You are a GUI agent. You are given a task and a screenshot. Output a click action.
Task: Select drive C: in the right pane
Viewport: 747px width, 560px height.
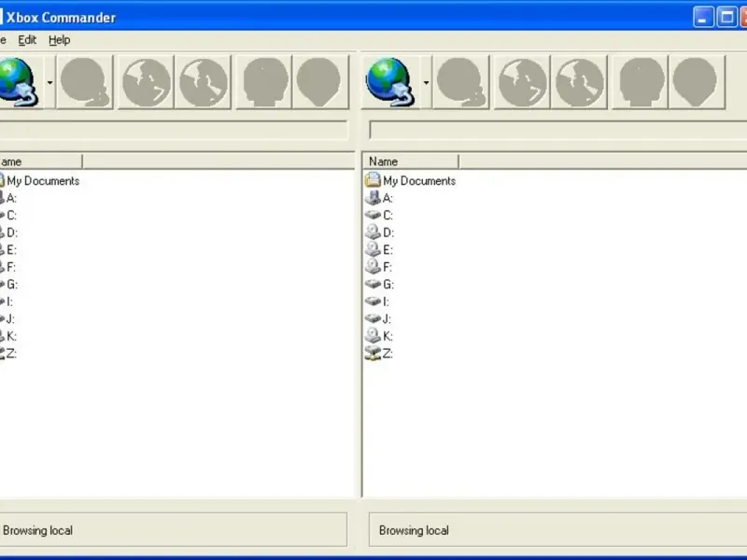(x=379, y=216)
